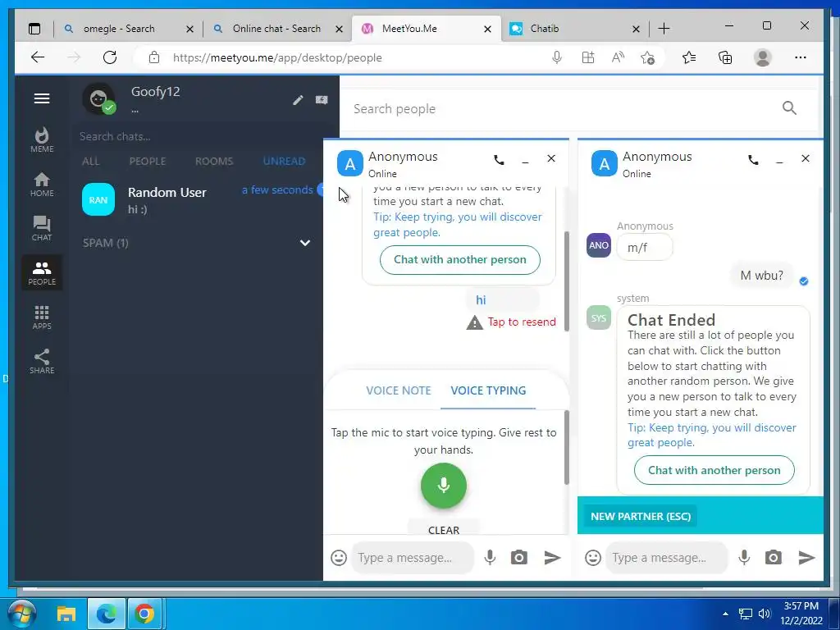Reload the page
This screenshot has height=630, width=840.
(x=110, y=58)
